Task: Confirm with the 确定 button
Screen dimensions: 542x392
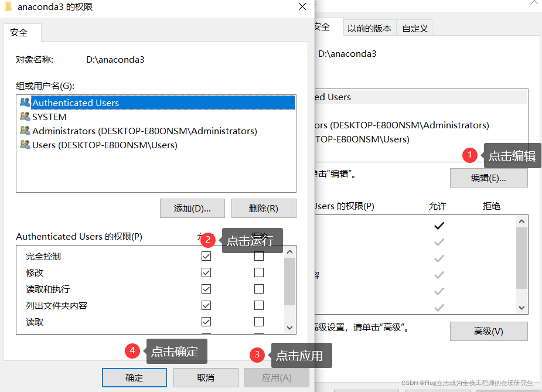Action: [x=134, y=377]
